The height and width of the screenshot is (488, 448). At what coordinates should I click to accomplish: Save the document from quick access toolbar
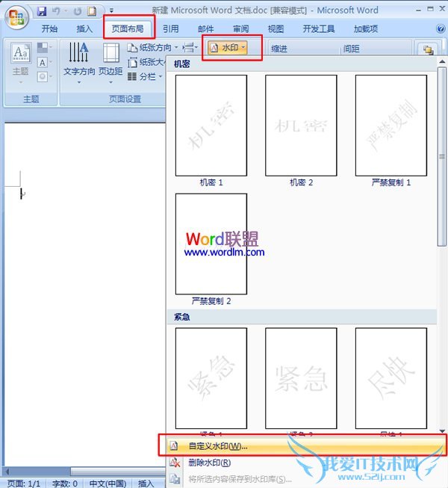42,11
